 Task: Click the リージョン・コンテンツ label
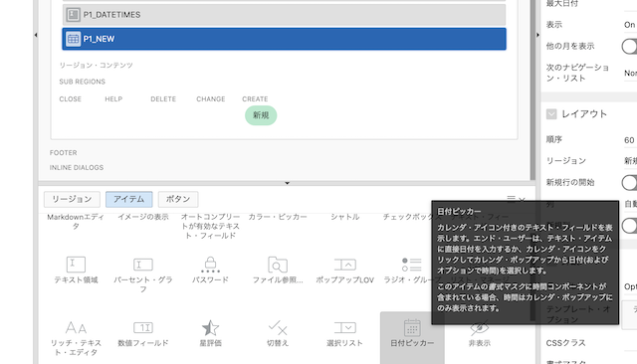[x=96, y=66]
